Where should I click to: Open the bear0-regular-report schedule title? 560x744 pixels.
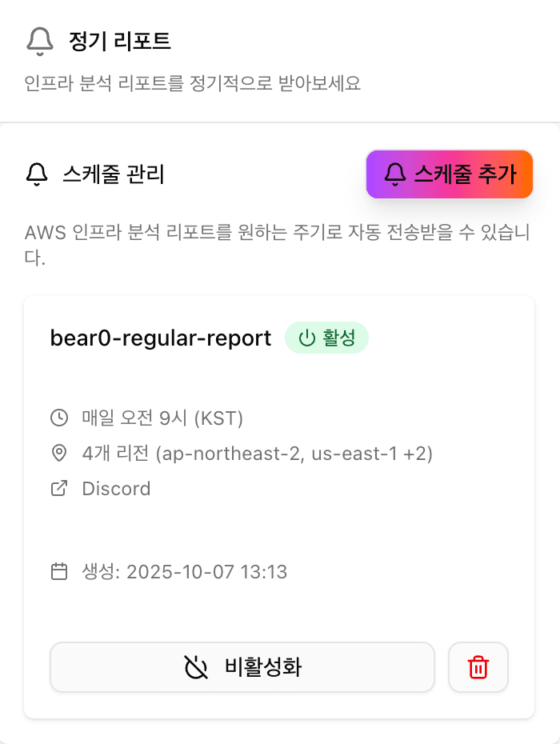tap(161, 338)
